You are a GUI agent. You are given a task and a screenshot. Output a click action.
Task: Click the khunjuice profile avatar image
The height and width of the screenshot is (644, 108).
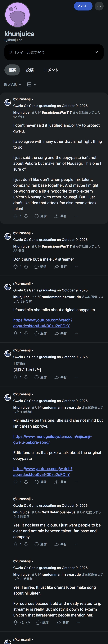tap(17, 14)
